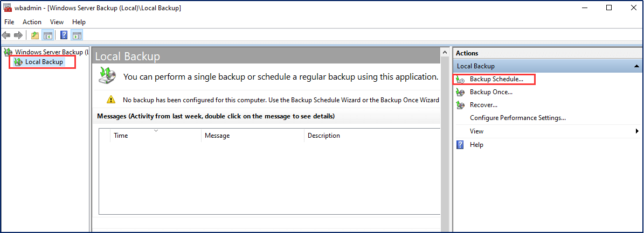Click the Backup Schedule clock icon

click(x=460, y=80)
